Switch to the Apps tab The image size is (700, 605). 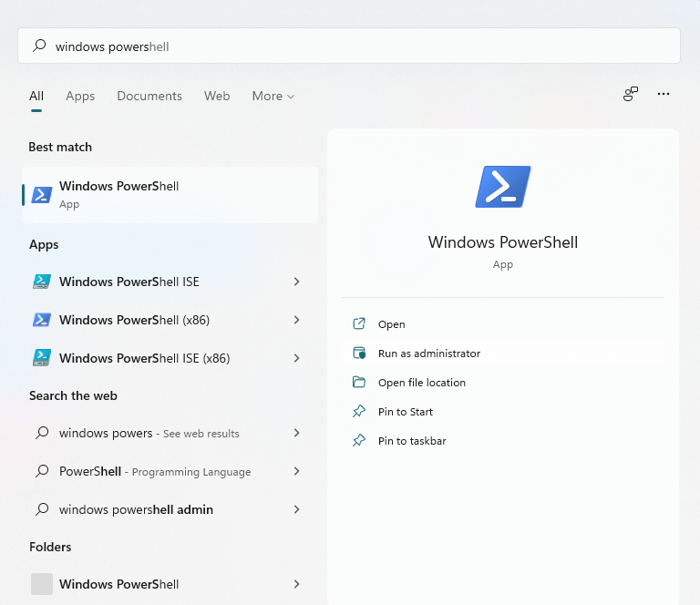[80, 96]
